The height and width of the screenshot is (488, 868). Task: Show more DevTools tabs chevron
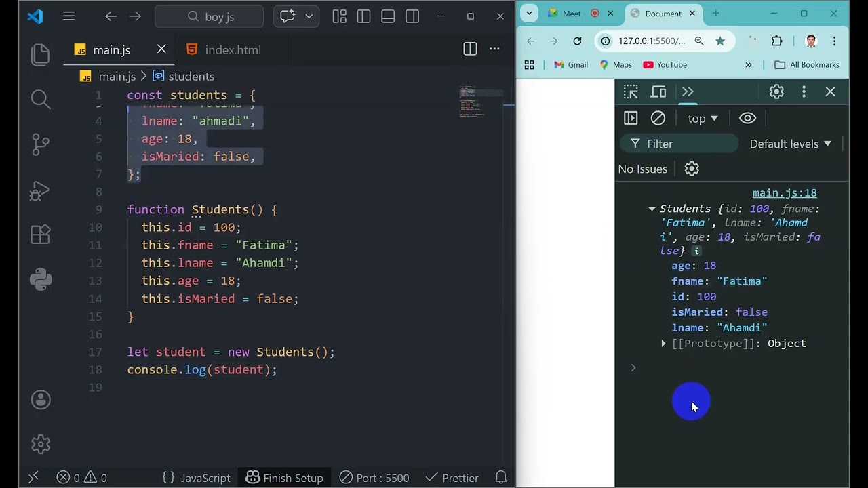point(688,91)
